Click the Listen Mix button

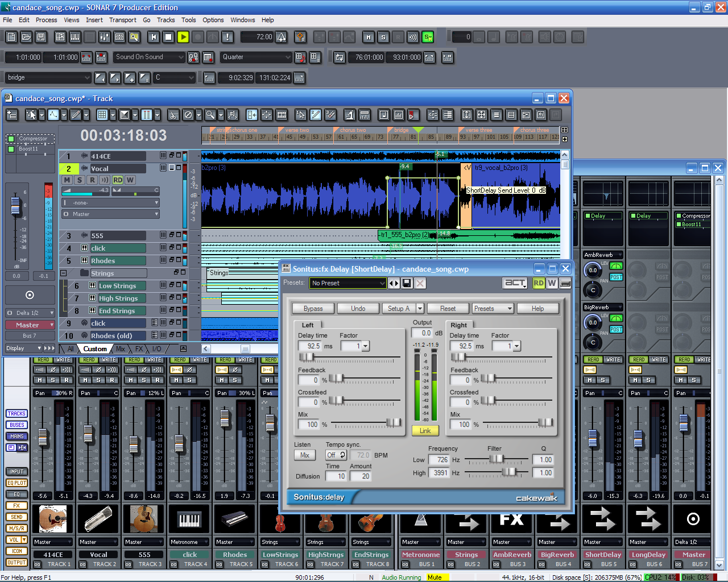pyautogui.click(x=305, y=455)
